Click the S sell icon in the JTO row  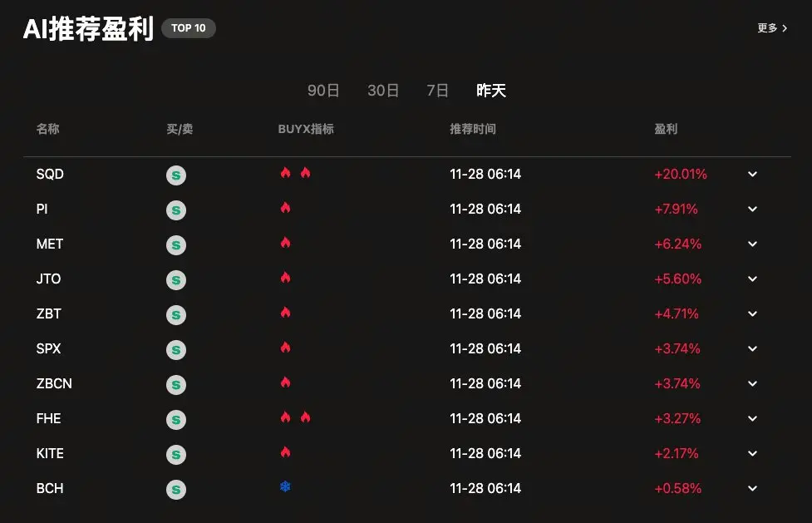(175, 279)
